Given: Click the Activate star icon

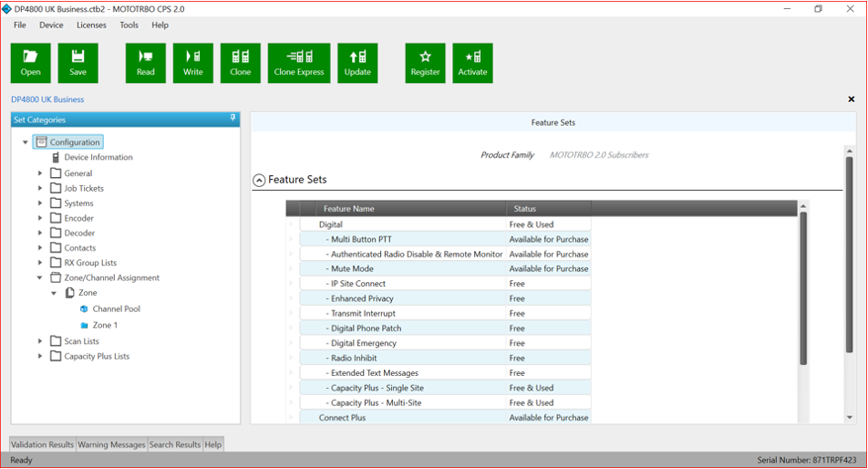Looking at the screenshot, I should [472, 63].
